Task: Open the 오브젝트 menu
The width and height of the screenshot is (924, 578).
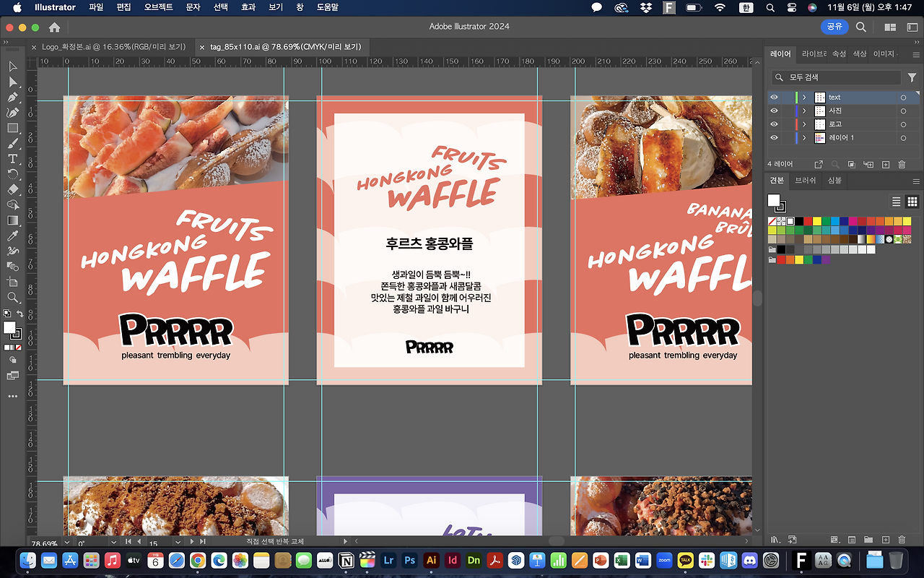Action: click(159, 7)
